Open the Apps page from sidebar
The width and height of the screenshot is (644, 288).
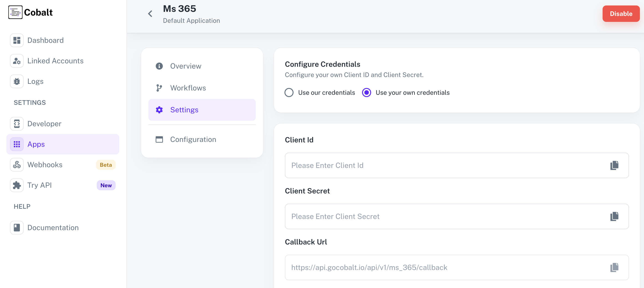36,144
